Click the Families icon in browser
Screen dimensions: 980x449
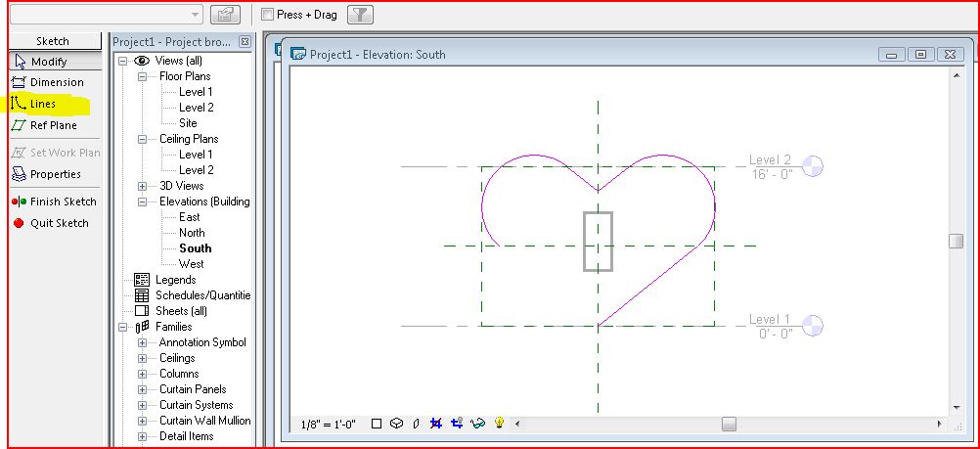142,327
